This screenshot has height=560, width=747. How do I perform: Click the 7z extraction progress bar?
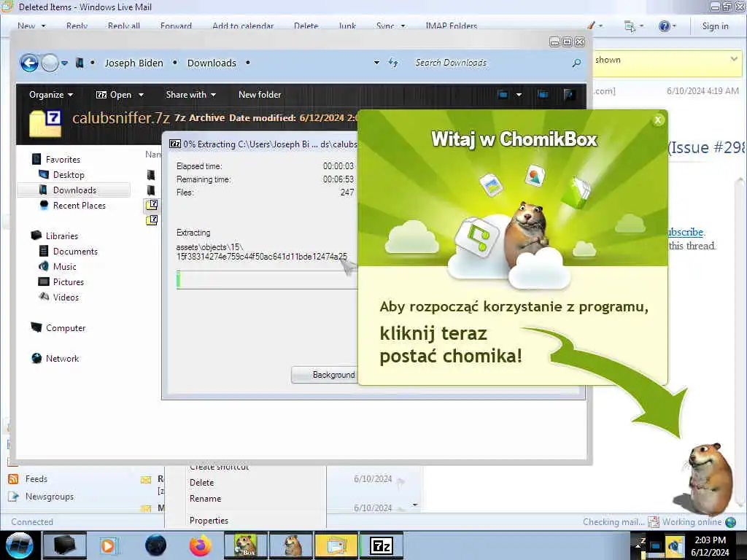click(x=267, y=280)
